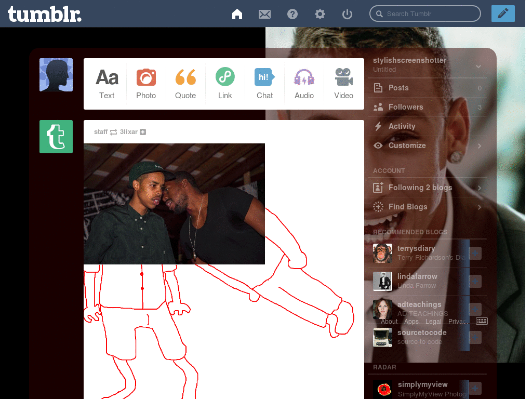Screen dimensions: 532x399
Task: Follow simplymyview with the plus button
Action: (475, 389)
